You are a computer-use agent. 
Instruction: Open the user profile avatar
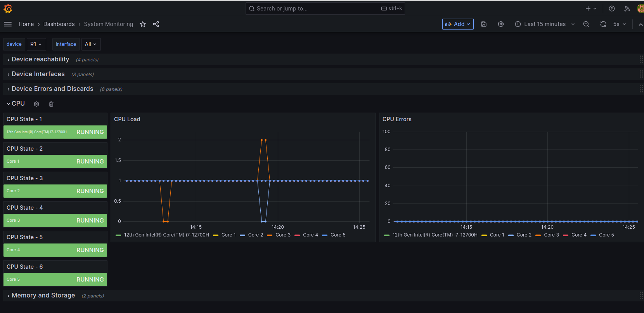coord(641,9)
